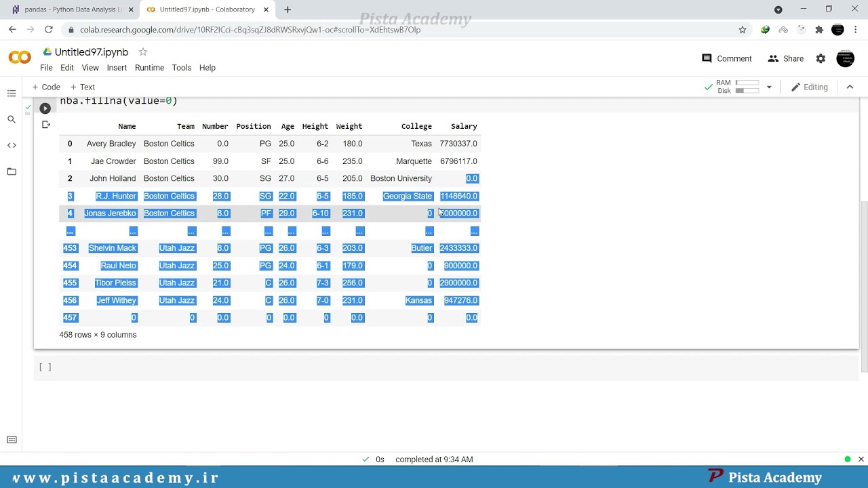Click the Disk usage bar
The height and width of the screenshot is (488, 868).
747,91
